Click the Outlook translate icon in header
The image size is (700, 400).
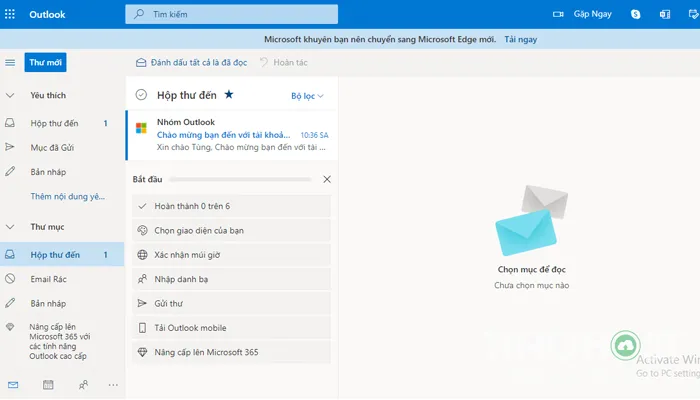tap(665, 14)
